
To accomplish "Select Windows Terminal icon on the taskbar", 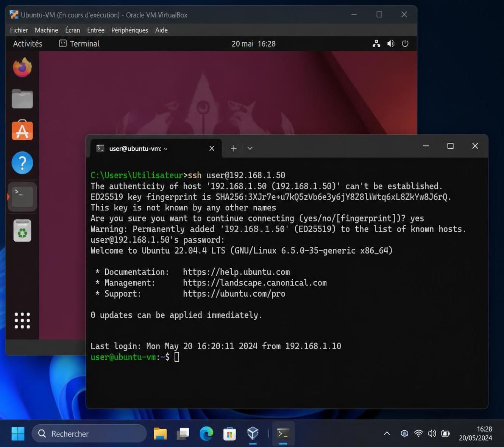I will (x=283, y=433).
